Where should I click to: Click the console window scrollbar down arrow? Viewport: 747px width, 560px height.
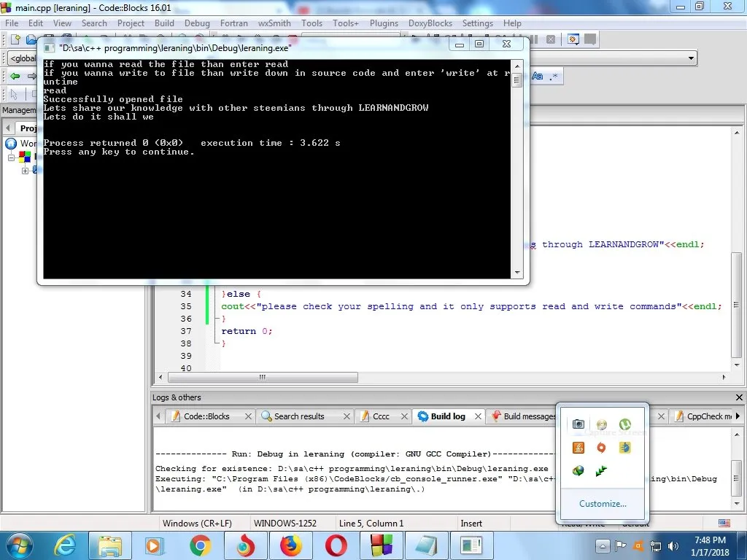click(x=517, y=273)
